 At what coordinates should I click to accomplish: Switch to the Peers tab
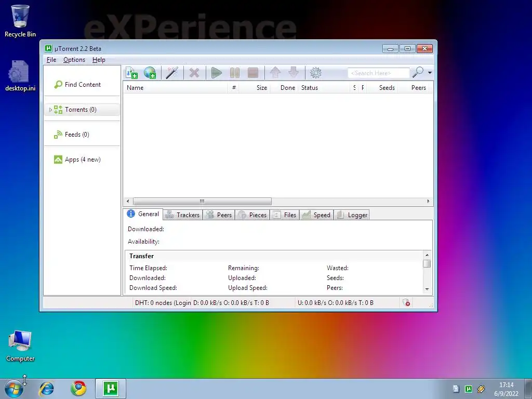pyautogui.click(x=219, y=215)
